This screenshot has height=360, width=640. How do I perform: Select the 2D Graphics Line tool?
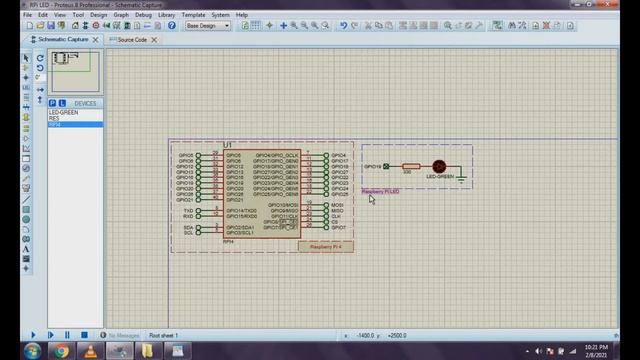pyautogui.click(x=26, y=200)
